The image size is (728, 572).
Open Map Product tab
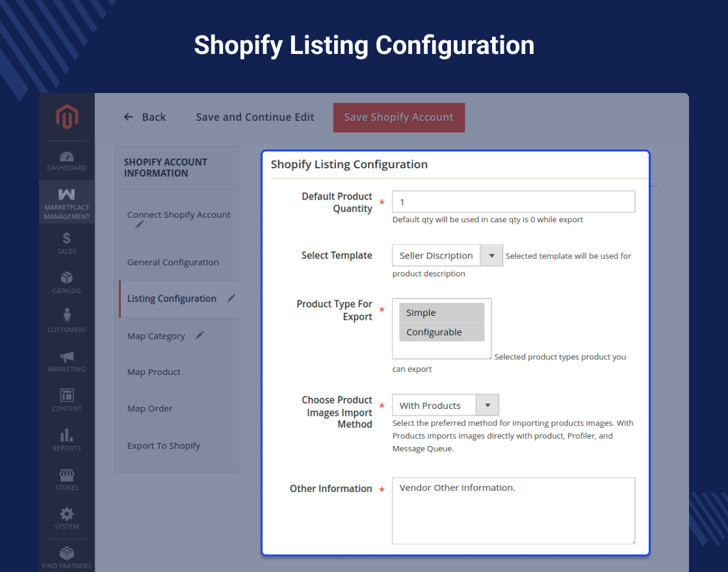pos(153,372)
